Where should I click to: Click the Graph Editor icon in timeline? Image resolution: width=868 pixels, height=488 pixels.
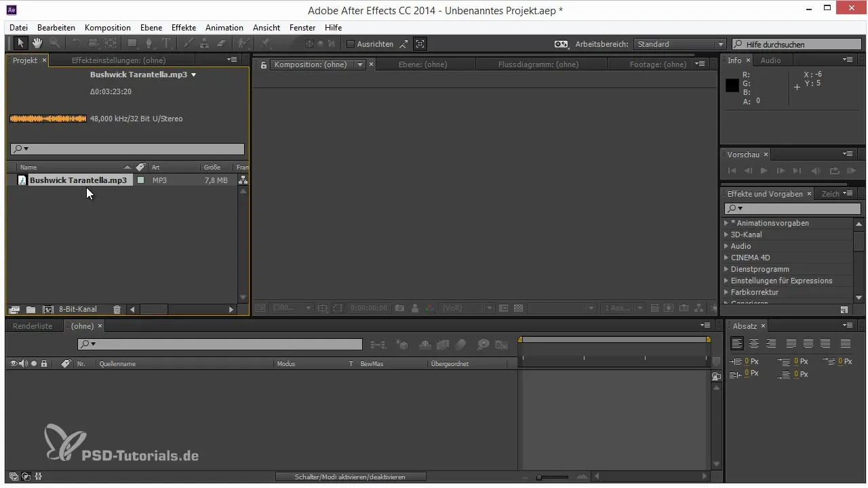click(x=502, y=344)
